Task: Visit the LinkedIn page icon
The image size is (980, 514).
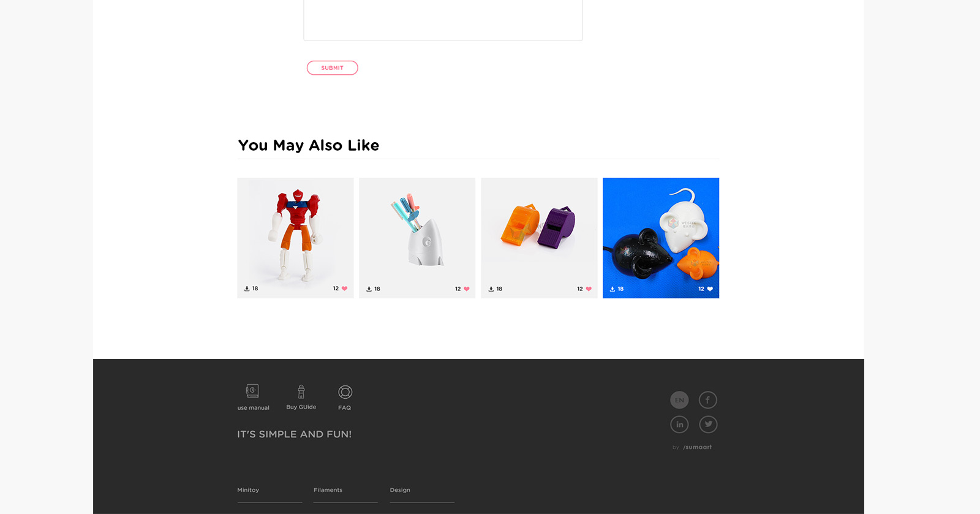Action: click(679, 424)
